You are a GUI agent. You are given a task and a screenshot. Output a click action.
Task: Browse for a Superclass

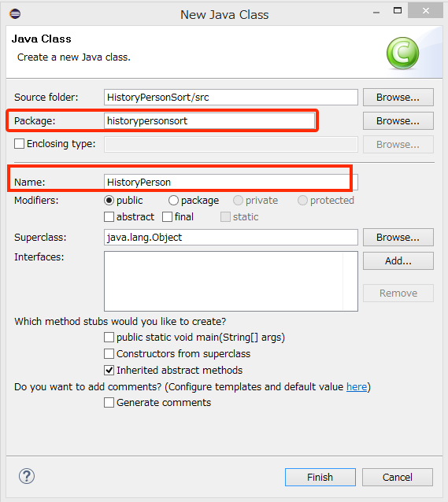pyautogui.click(x=398, y=238)
